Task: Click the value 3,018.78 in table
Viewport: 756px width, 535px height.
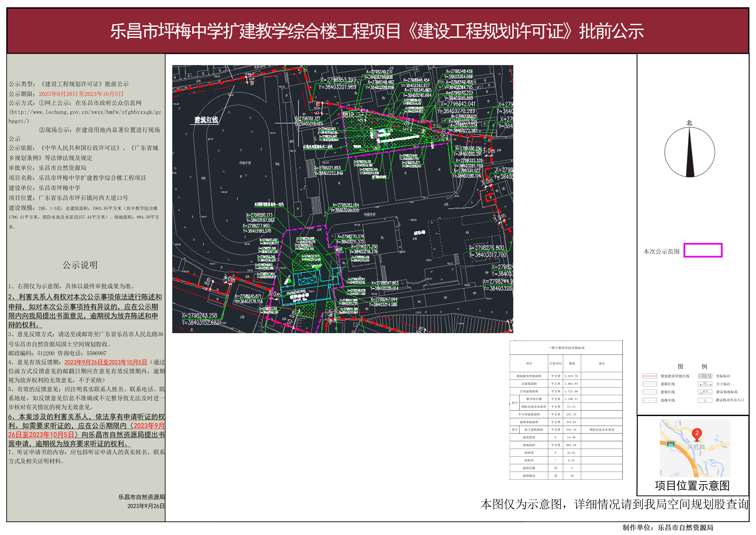Action: point(571,376)
